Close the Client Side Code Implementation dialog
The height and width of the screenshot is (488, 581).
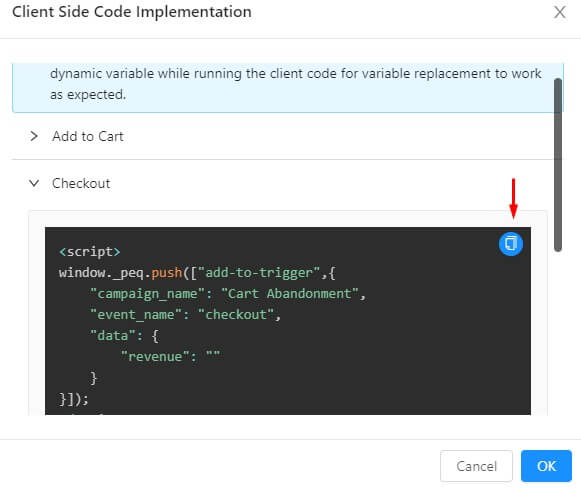click(560, 12)
